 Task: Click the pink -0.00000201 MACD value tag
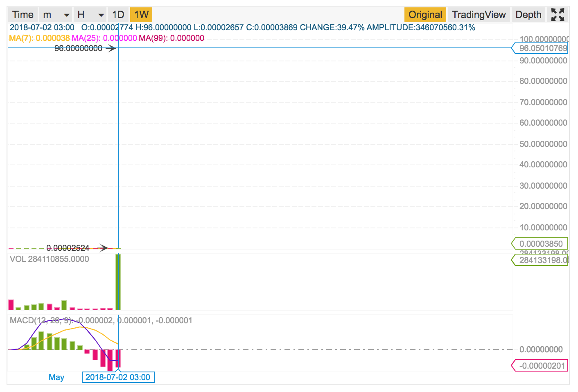(x=541, y=366)
